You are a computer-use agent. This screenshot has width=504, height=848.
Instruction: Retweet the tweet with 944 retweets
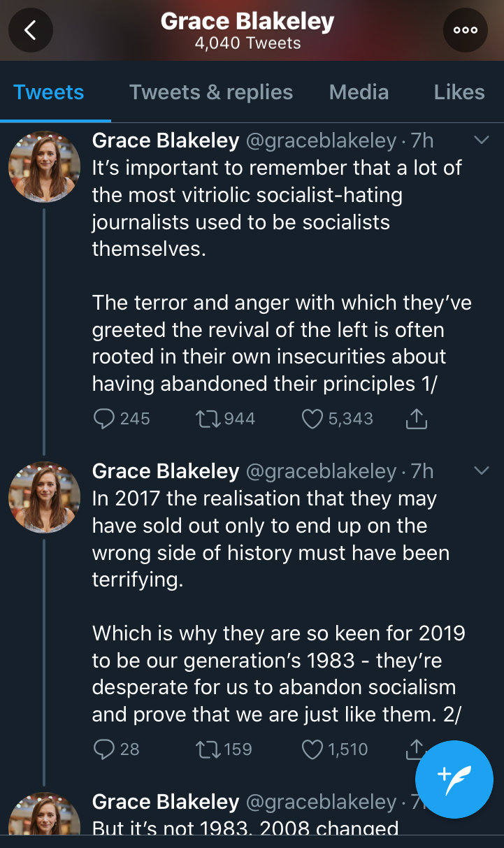pyautogui.click(x=208, y=419)
